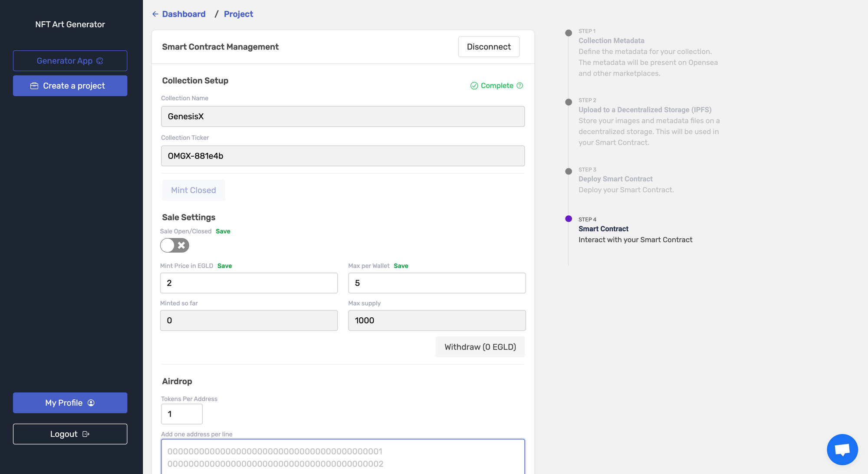Screen dimensions: 868x474
Task: Disconnect the wallet
Action: click(489, 47)
